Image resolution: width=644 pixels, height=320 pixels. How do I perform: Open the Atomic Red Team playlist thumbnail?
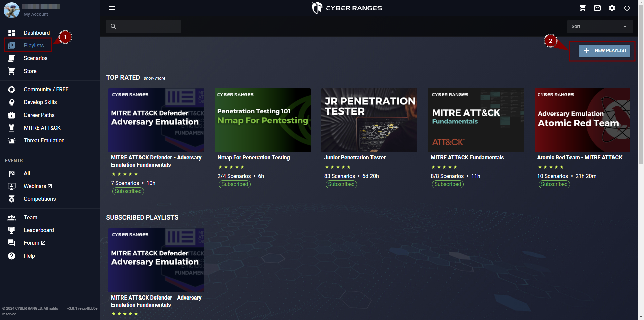click(x=582, y=120)
